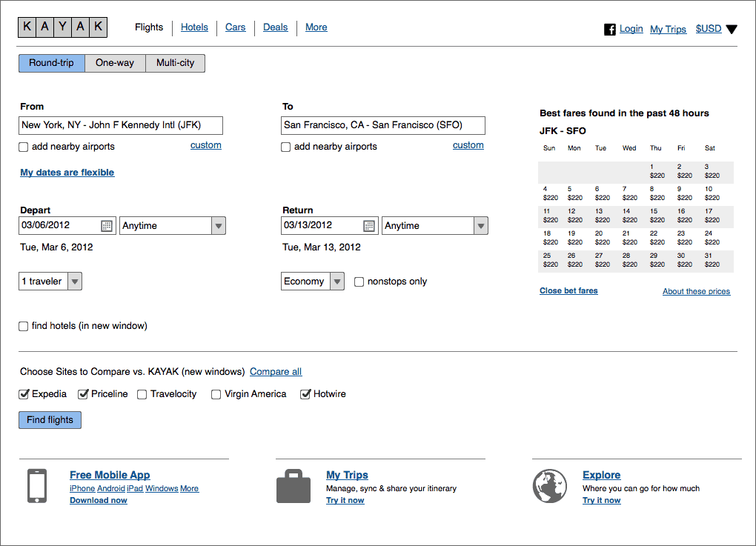Click the My Trips briefcase icon
Viewport: 756px width, 546px height.
click(x=294, y=486)
